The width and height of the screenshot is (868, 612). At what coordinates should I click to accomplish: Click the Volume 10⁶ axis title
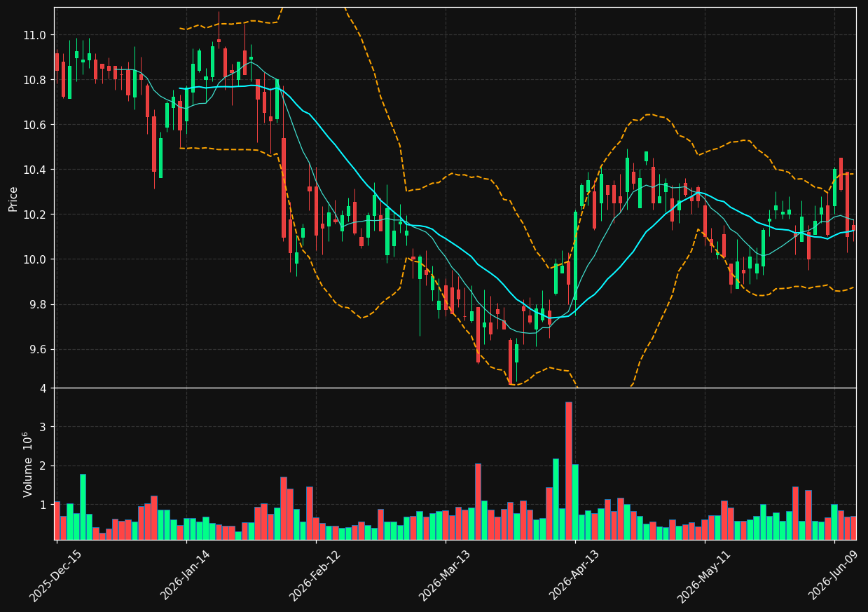point(28,464)
